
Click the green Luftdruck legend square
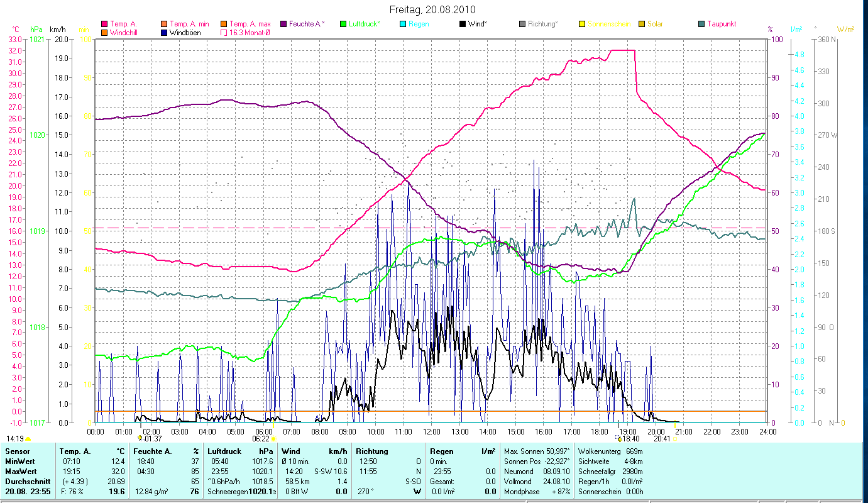tap(343, 24)
